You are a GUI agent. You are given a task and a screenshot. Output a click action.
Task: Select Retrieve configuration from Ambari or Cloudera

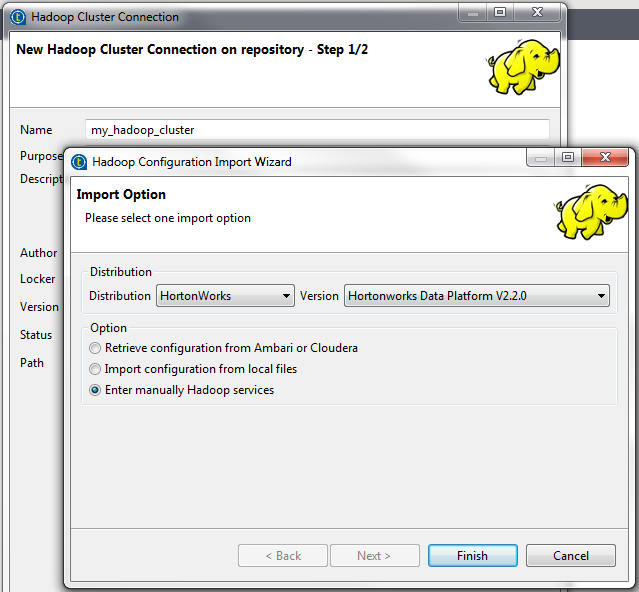pos(223,348)
